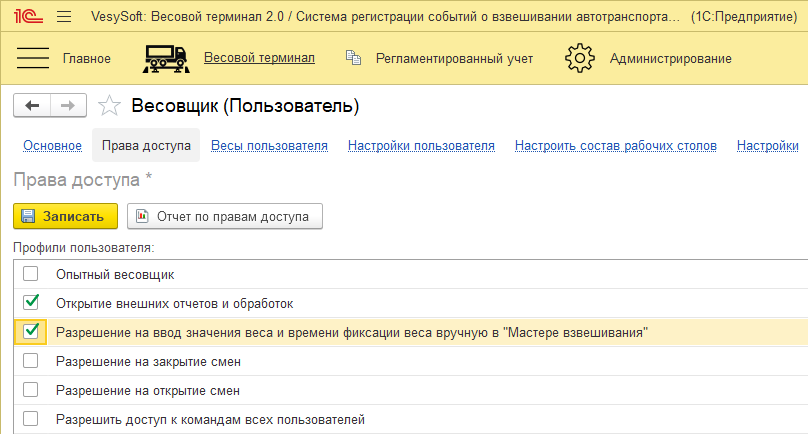Check Разрешение на открытие смен
808x434 pixels.
pos(31,390)
